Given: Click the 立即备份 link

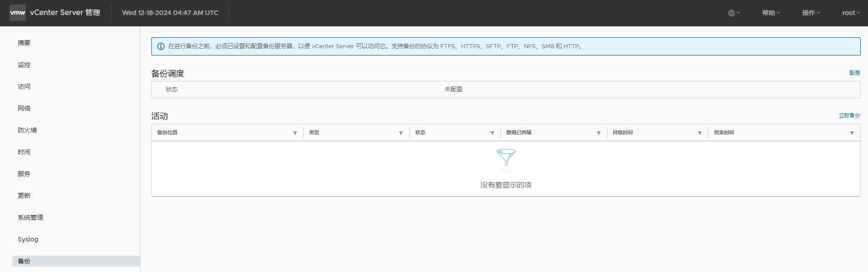Looking at the screenshot, I should pyautogui.click(x=849, y=116).
